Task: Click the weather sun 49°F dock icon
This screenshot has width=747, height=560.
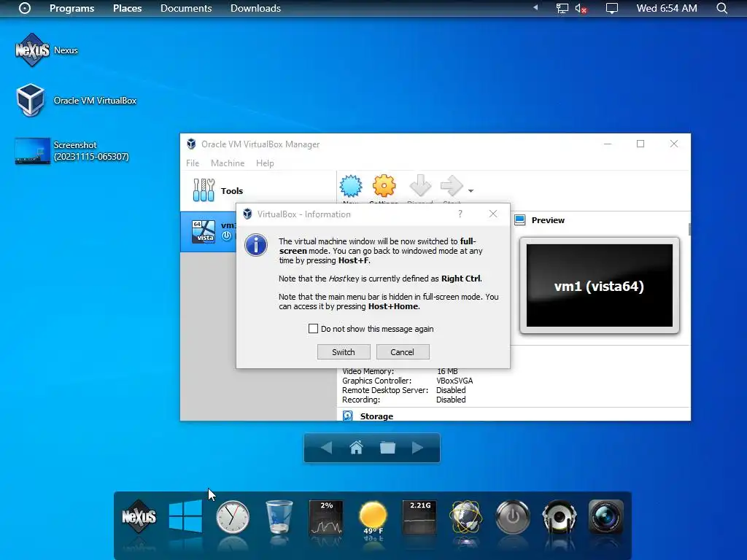Action: point(373,518)
